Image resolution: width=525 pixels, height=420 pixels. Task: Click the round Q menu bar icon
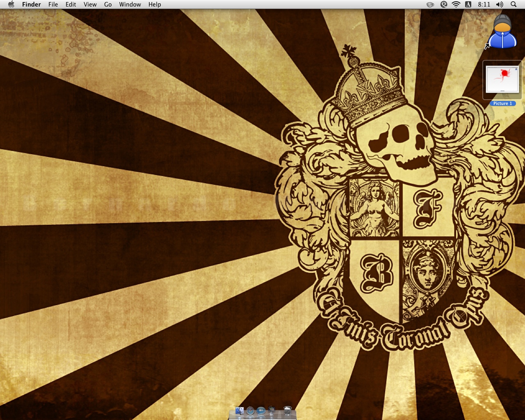(444, 5)
